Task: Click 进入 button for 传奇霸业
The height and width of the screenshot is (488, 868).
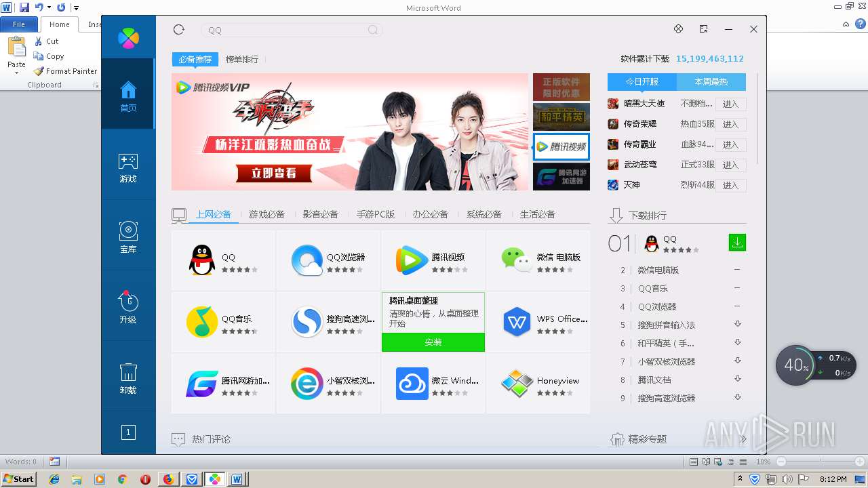Action: click(x=730, y=145)
